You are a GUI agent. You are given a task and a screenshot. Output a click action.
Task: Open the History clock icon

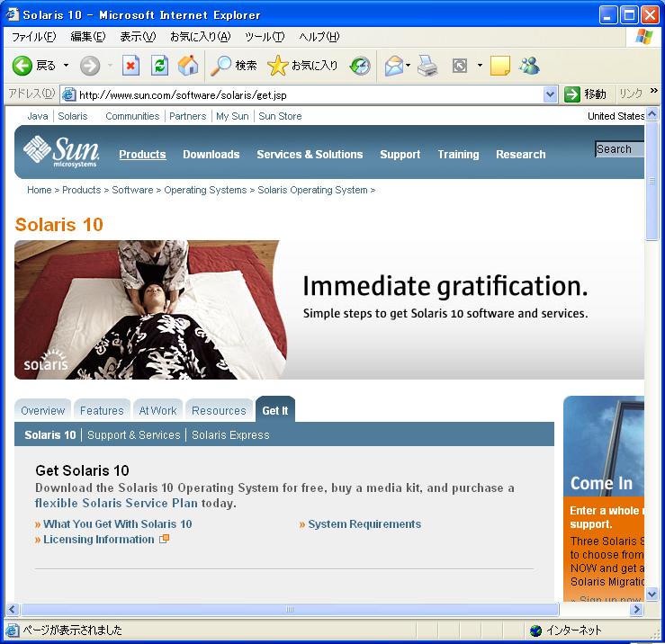360,66
